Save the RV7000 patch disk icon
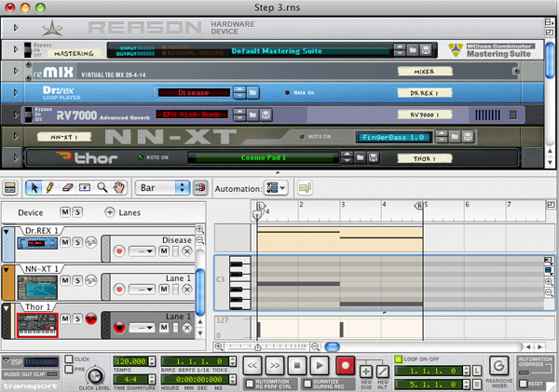The image size is (559, 392). pyautogui.click(x=266, y=115)
